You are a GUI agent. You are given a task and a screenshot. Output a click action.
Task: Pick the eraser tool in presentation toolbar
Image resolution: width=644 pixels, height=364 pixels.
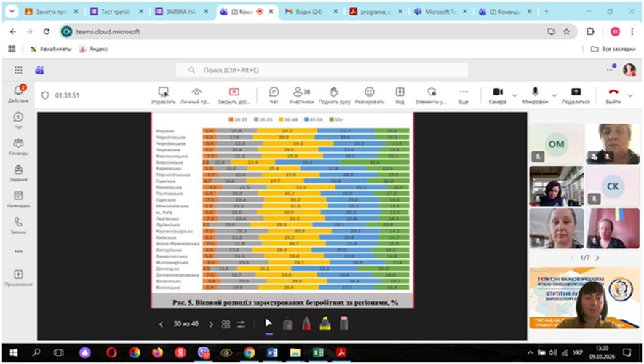[x=344, y=324]
